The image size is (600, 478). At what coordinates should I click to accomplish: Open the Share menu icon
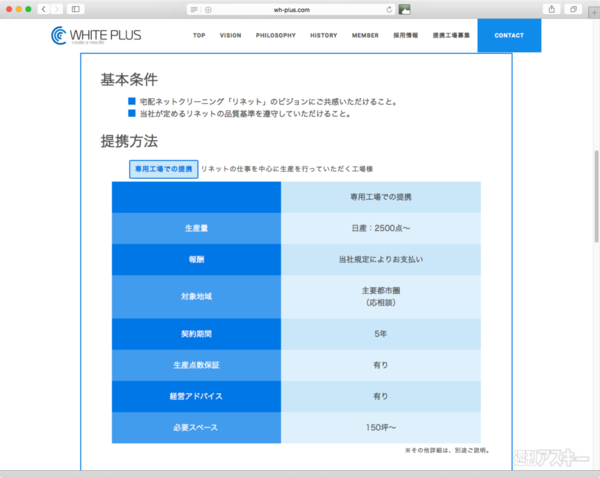click(x=551, y=9)
